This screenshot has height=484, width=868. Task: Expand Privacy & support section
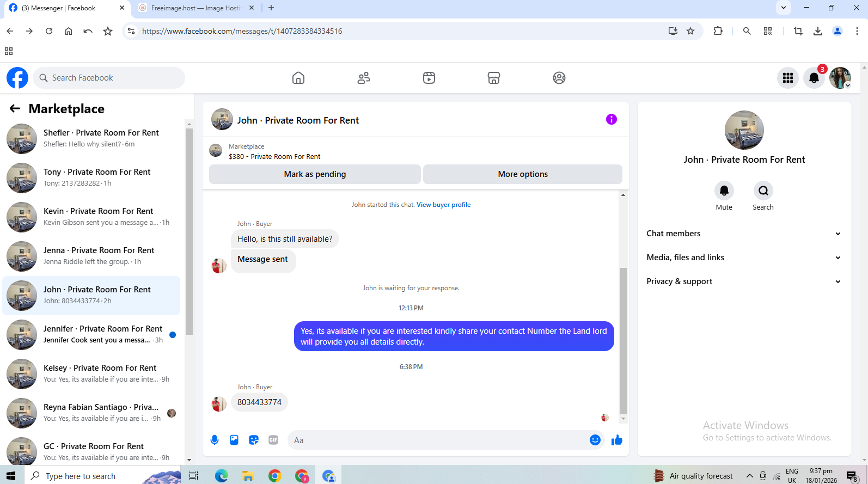(744, 281)
